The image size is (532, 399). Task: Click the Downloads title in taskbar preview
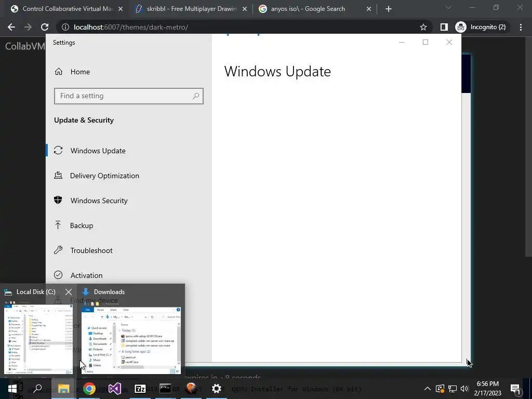tap(109, 292)
